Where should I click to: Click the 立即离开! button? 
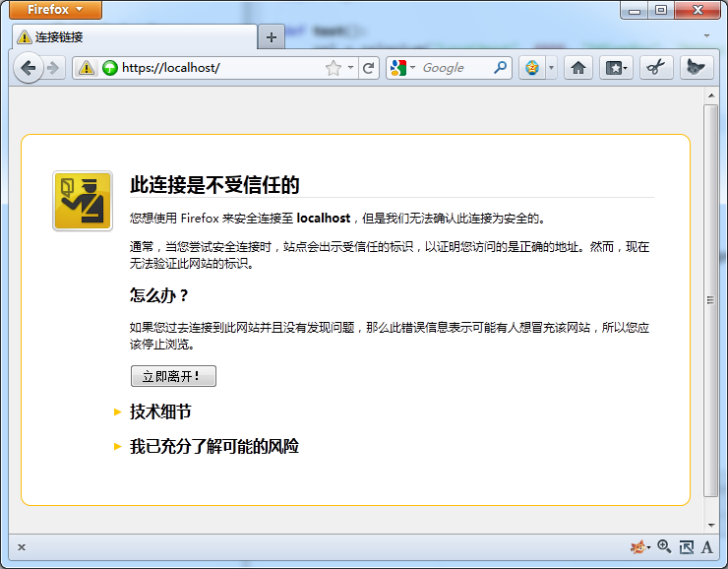[173, 376]
